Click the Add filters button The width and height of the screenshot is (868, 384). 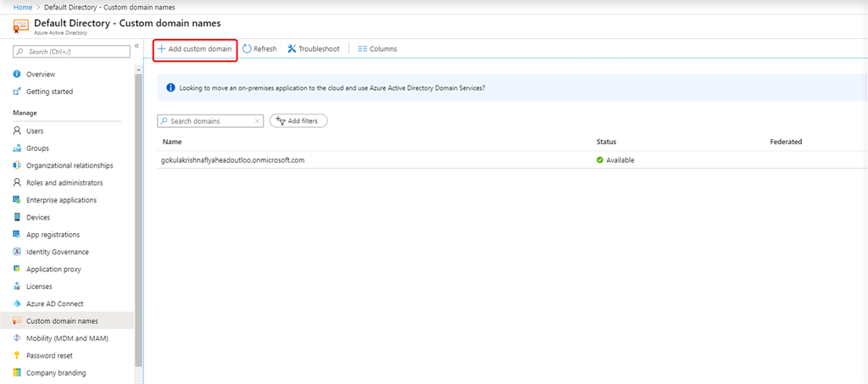tap(298, 120)
